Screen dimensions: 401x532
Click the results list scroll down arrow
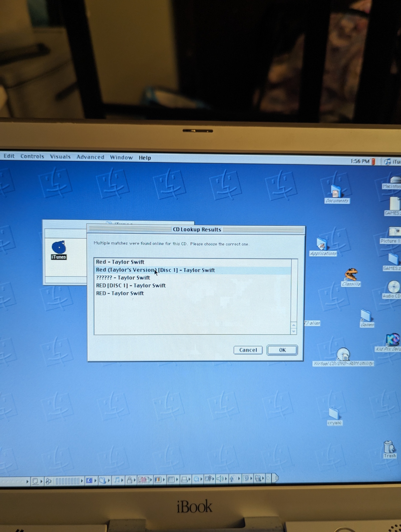(x=294, y=332)
